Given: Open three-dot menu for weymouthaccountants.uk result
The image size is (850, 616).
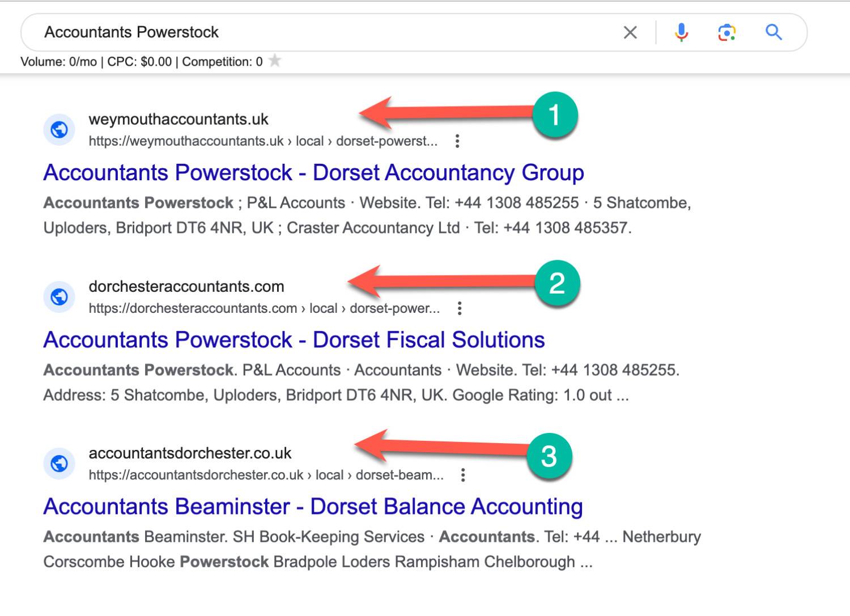Looking at the screenshot, I should [x=457, y=141].
